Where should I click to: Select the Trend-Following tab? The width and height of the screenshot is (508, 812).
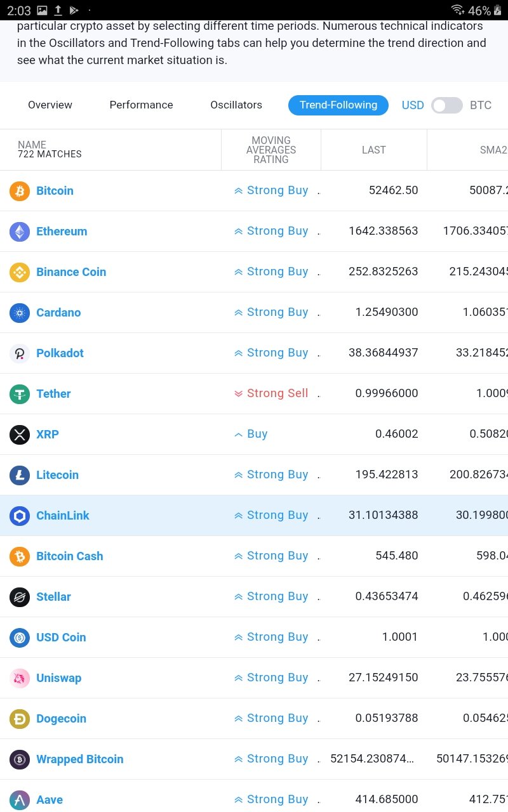click(338, 105)
